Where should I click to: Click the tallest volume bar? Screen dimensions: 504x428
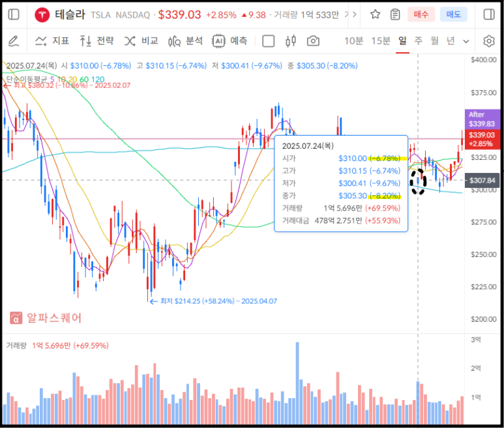pyautogui.click(x=297, y=383)
